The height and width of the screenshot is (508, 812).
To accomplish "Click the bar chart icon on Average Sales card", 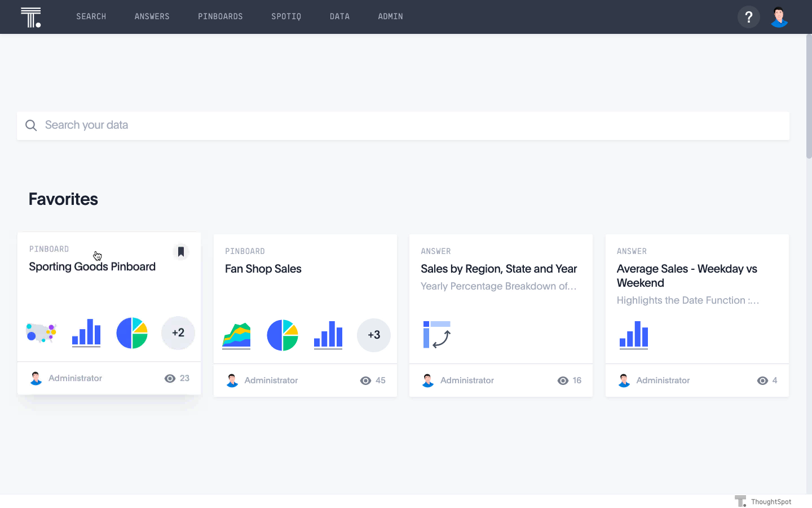I will coord(634,335).
